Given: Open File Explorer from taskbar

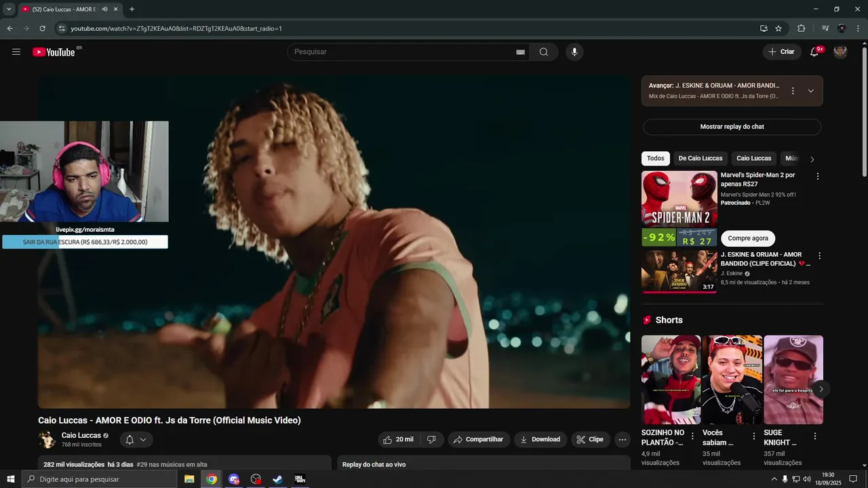Looking at the screenshot, I should [x=189, y=479].
